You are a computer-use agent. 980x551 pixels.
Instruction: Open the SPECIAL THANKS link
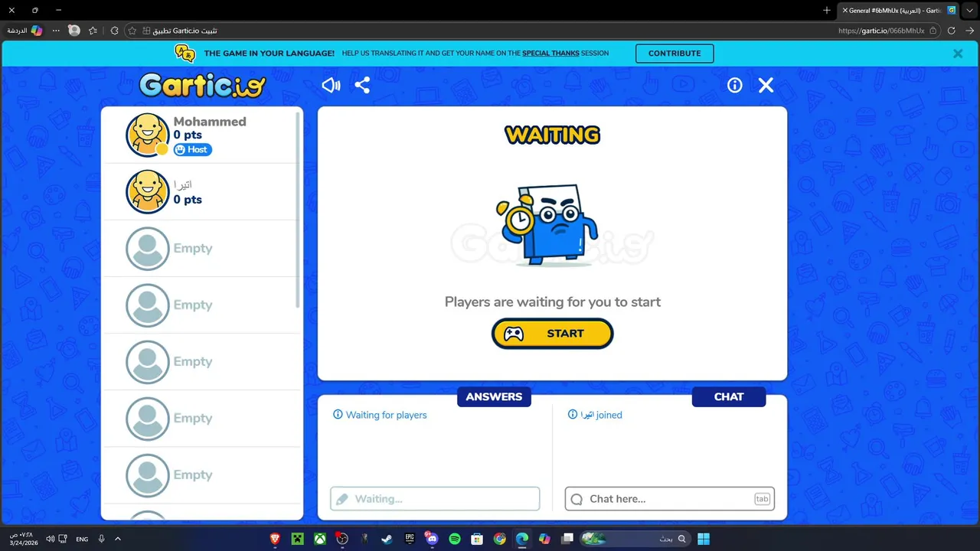[550, 54]
